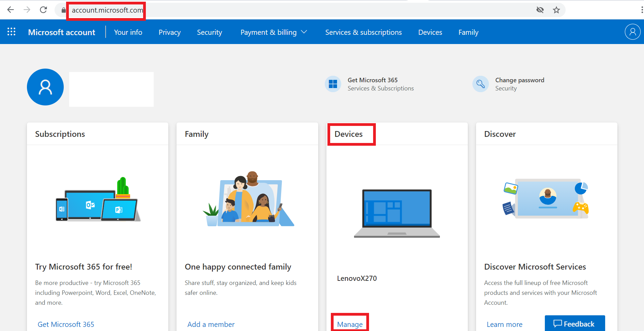The height and width of the screenshot is (331, 644).
Task: Open the Your info tab
Action: pyautogui.click(x=128, y=32)
